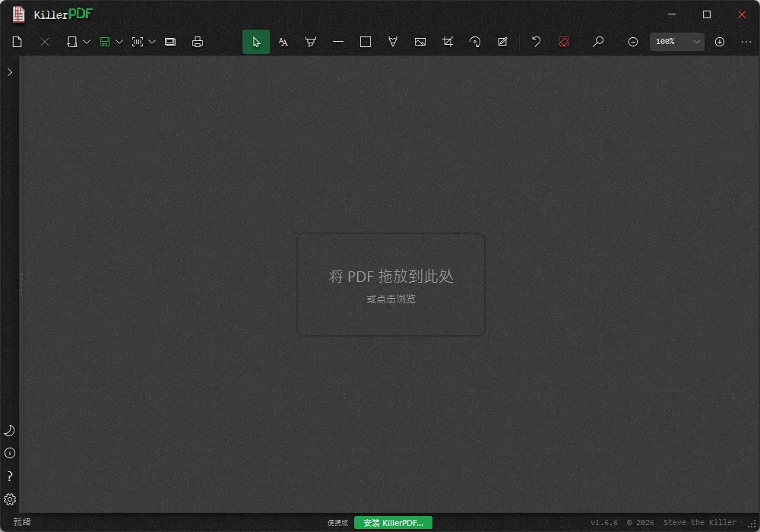Click the scan barcode-style icon

(x=138, y=42)
